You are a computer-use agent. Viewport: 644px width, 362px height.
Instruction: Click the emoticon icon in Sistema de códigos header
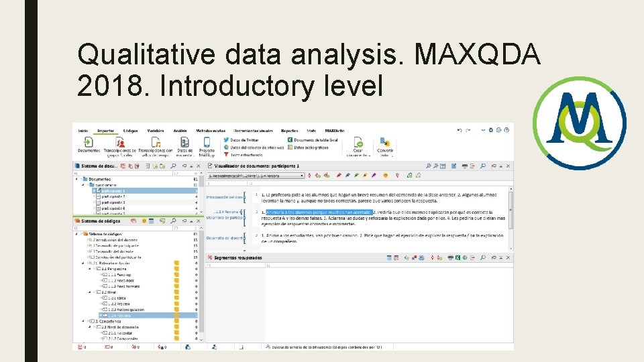(144, 221)
